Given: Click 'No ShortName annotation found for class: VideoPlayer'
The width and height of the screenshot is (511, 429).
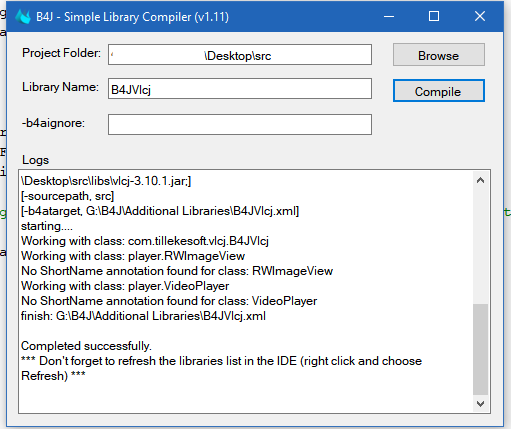Looking at the screenshot, I should click(169, 301).
